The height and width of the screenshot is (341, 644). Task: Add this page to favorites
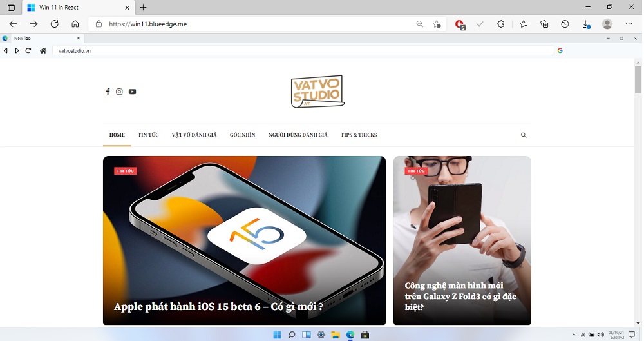click(x=437, y=24)
